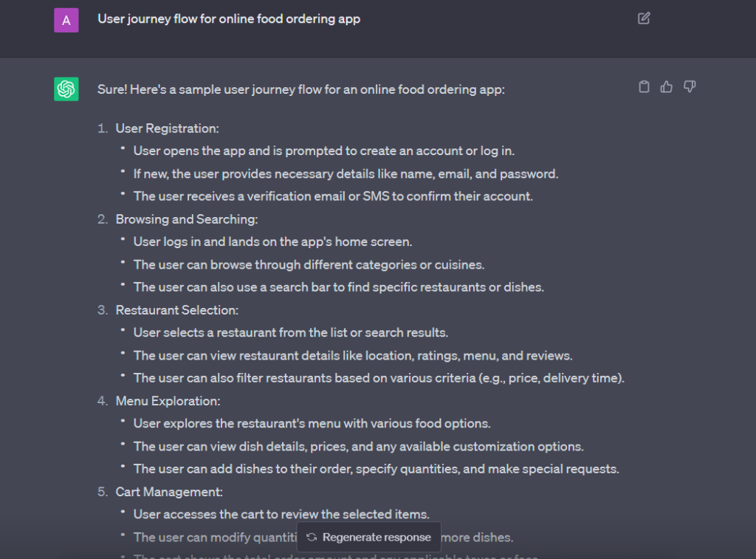Click the bullet about verification email or SMS
This screenshot has width=756, height=559.
[x=333, y=196]
